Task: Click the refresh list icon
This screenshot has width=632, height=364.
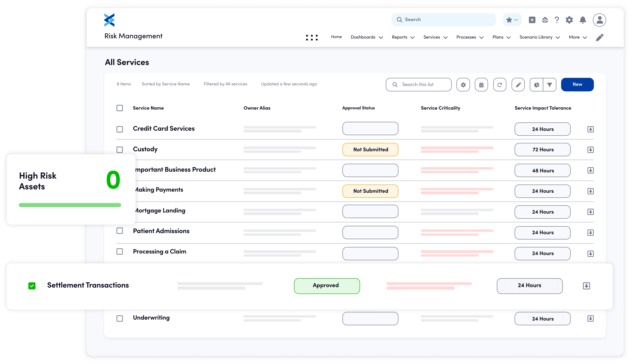Action: pos(499,84)
